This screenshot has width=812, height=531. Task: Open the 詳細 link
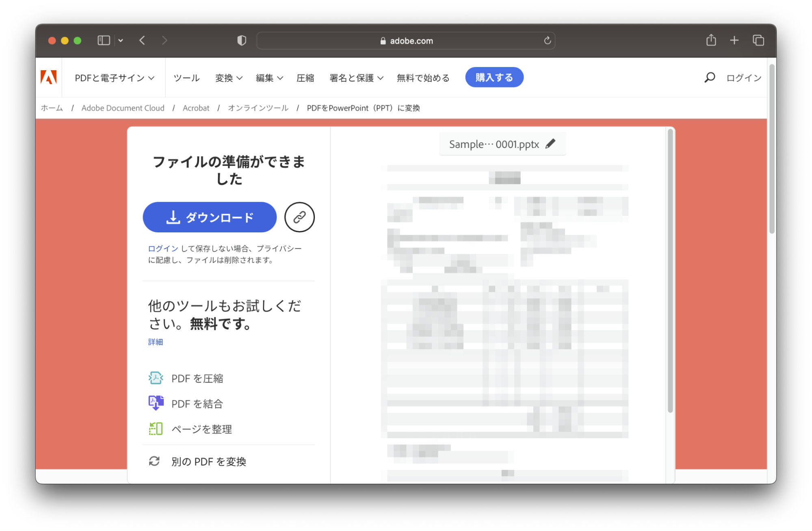(155, 342)
